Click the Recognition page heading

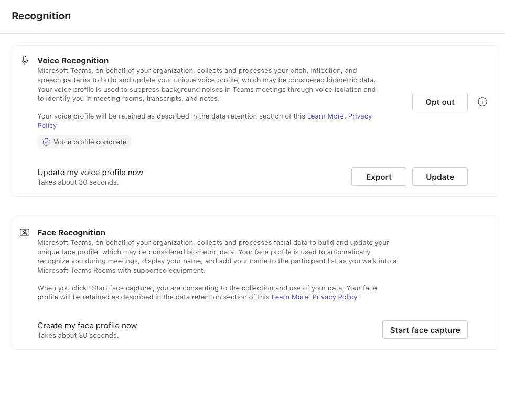click(x=41, y=16)
